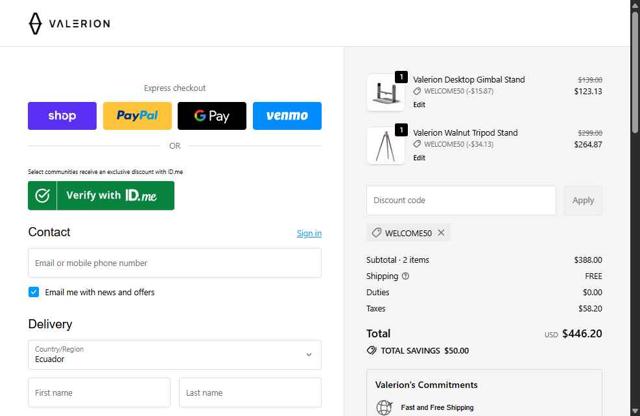Expand the Country/Region dropdown

tap(175, 354)
